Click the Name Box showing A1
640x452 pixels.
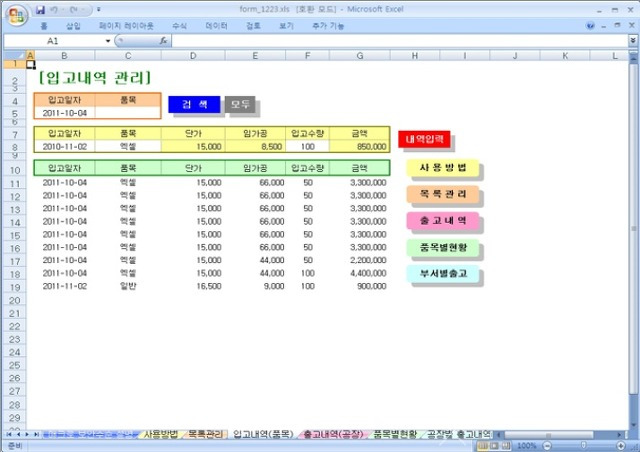pyautogui.click(x=53, y=41)
